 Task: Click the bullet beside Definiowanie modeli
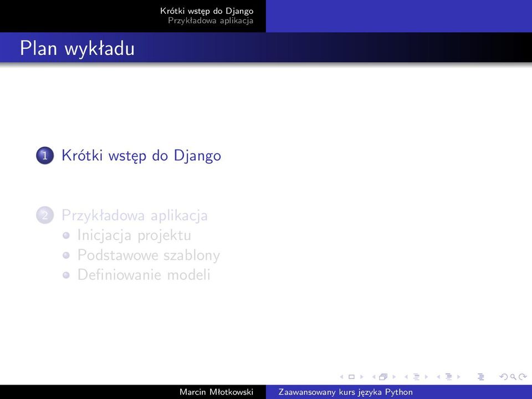66,275
